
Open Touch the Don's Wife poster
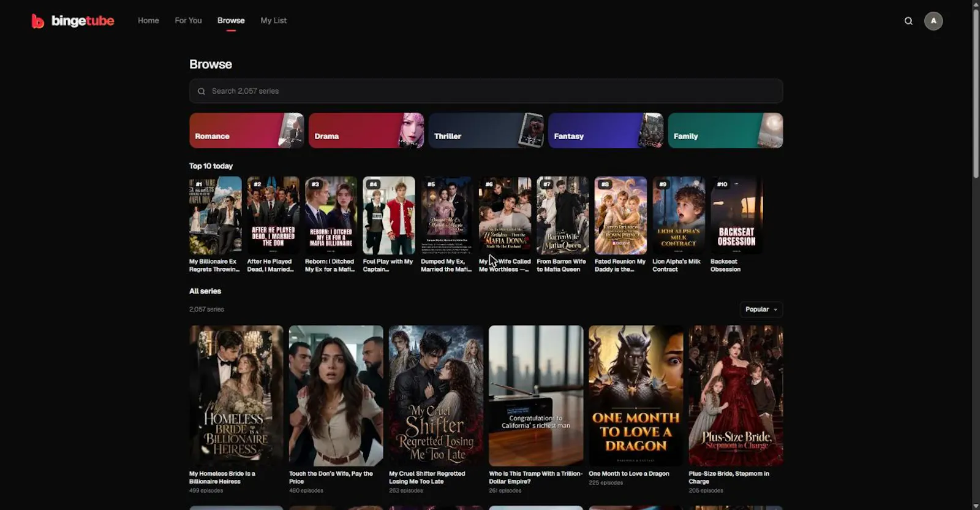tap(336, 395)
